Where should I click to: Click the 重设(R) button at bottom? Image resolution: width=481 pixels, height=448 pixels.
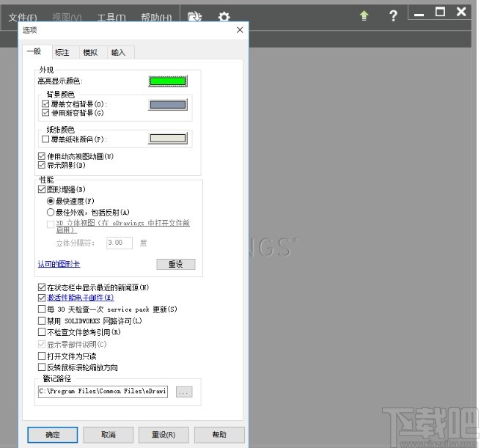tap(164, 435)
